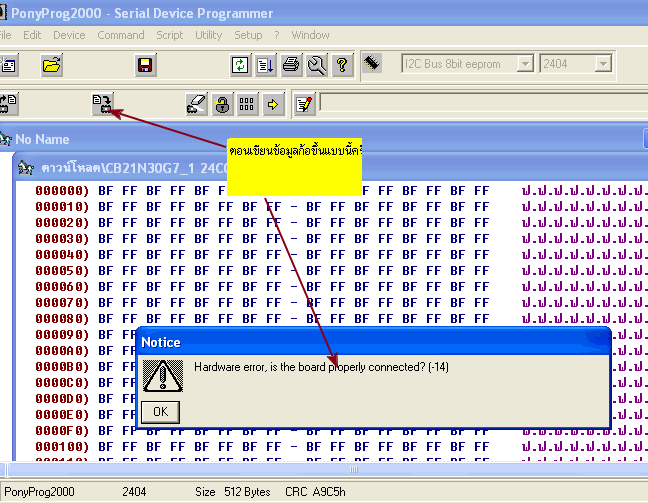
Task: Open the Edit menu
Action: pos(32,35)
